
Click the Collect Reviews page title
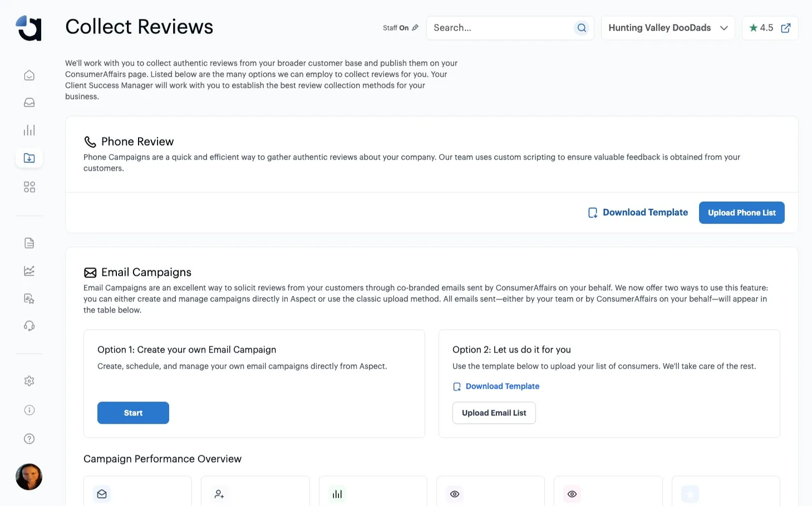pyautogui.click(x=139, y=27)
